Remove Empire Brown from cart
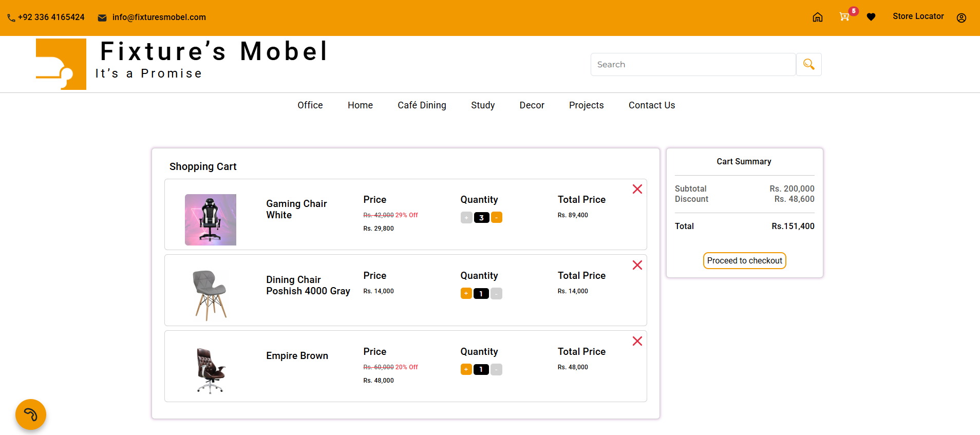This screenshot has height=435, width=980. pos(637,341)
